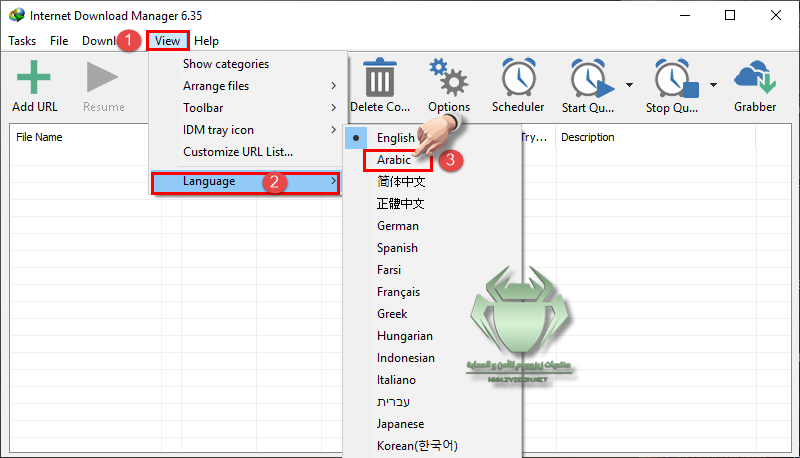800x458 pixels.
Task: Sort by Description column header
Action: (587, 137)
